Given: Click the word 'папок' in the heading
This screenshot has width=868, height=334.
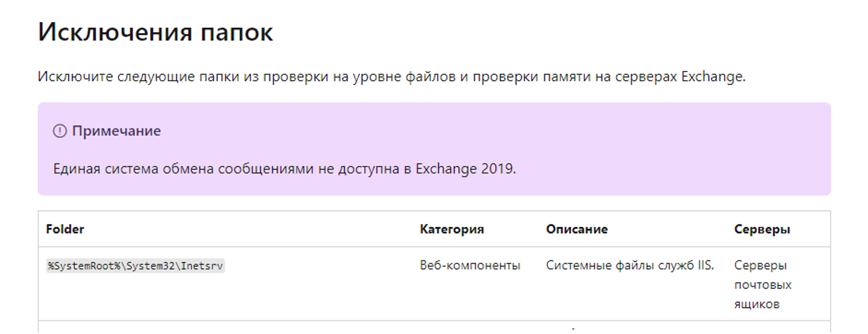Looking at the screenshot, I should point(237,33).
